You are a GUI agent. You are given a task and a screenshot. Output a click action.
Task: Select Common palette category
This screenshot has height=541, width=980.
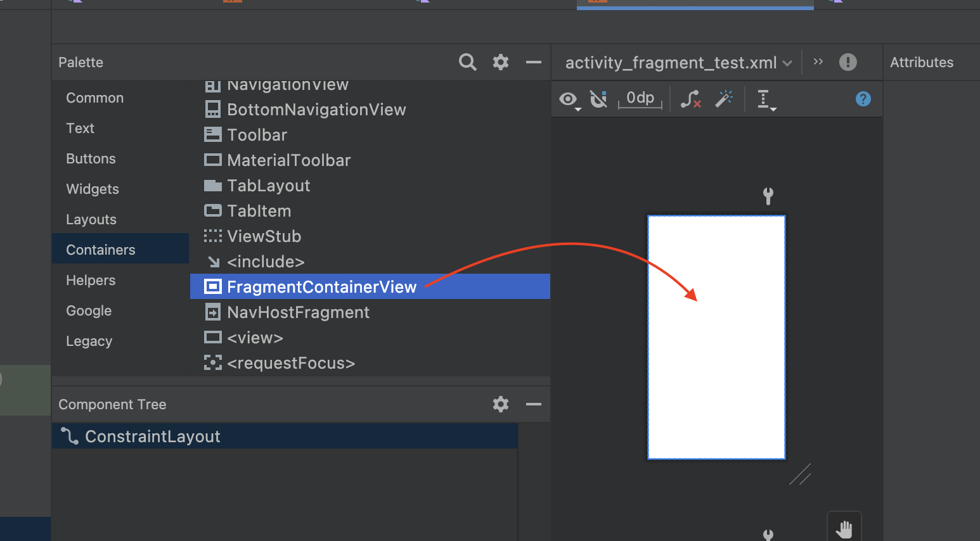pyautogui.click(x=95, y=98)
